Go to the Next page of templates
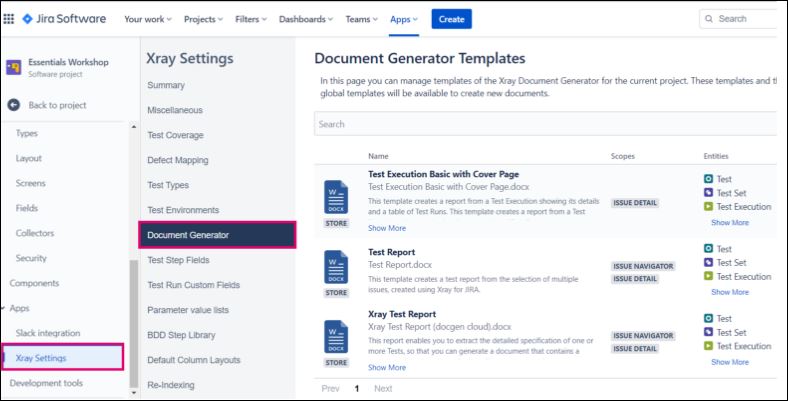Screen dimensions: 788x401 382,388
